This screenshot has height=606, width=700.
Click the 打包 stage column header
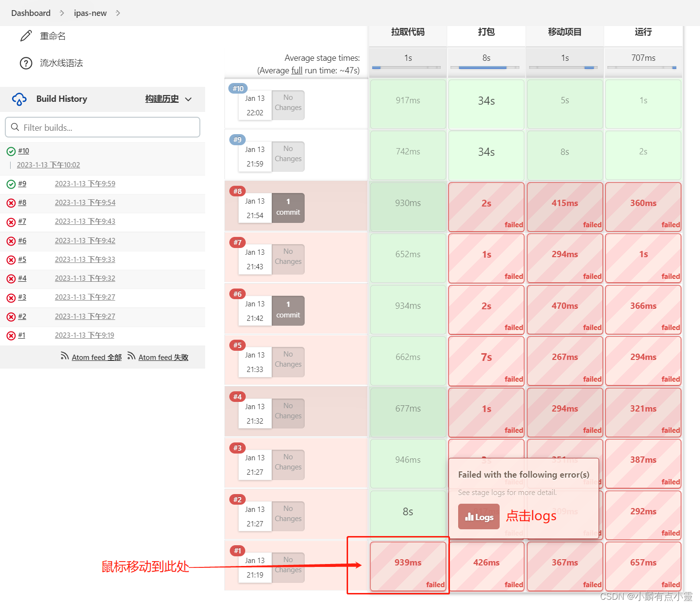click(486, 32)
